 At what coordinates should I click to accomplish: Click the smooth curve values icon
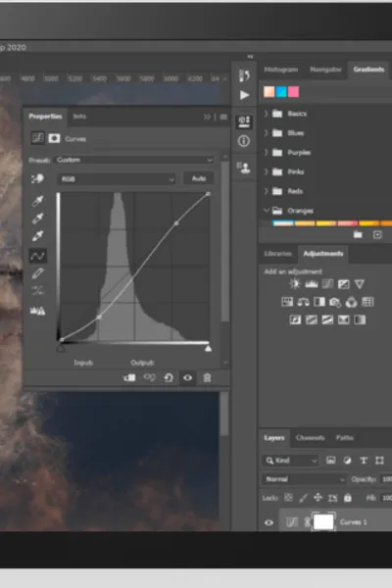(37, 291)
